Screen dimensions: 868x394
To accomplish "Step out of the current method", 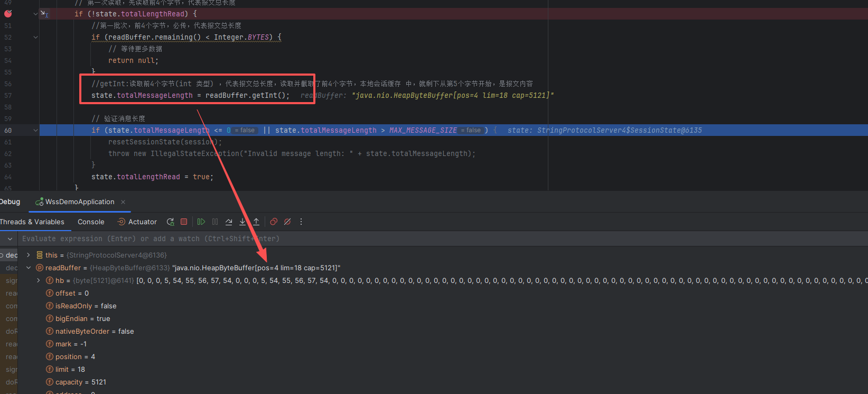I will [x=256, y=222].
